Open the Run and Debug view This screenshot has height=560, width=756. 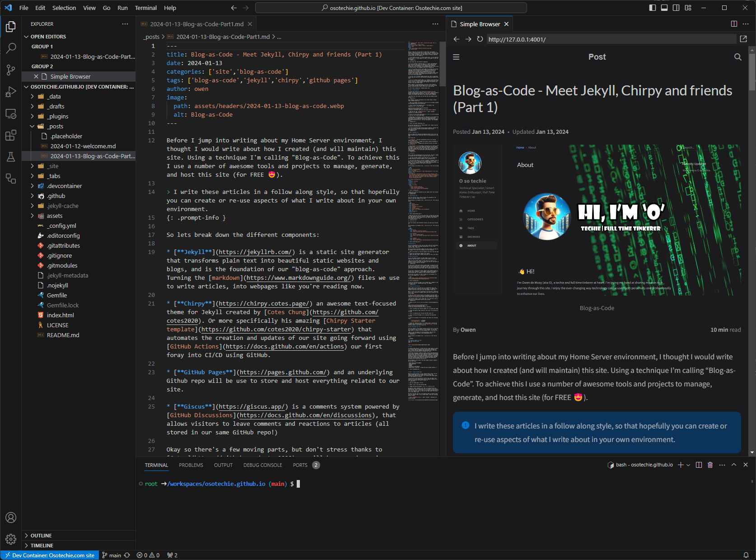(11, 92)
